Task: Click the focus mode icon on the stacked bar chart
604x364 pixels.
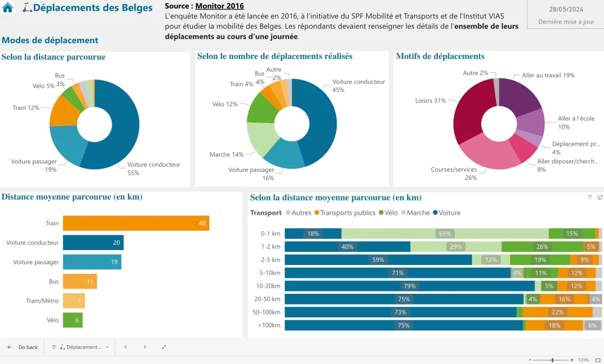Action: pyautogui.click(x=600, y=197)
